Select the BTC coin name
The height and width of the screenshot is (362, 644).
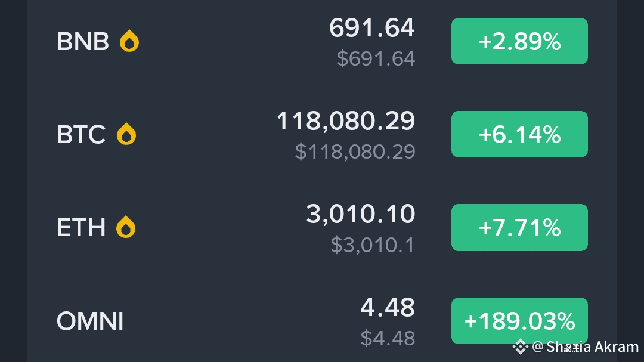point(81,134)
